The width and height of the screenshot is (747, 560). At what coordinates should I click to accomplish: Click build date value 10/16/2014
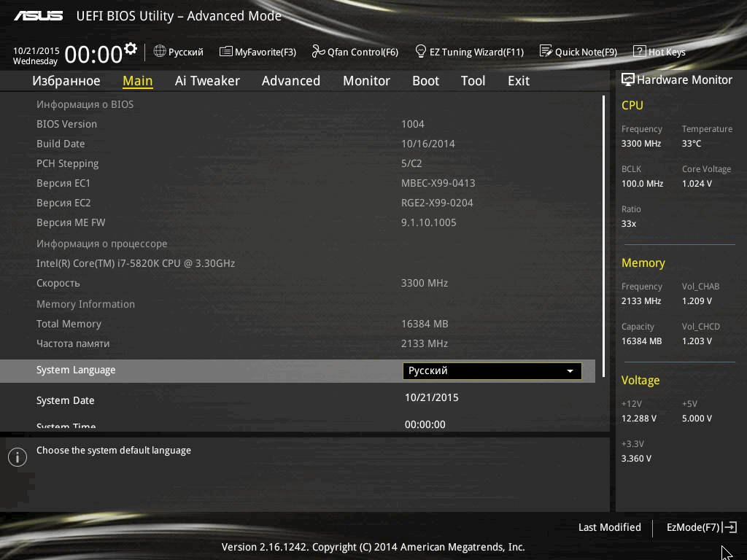click(x=427, y=144)
